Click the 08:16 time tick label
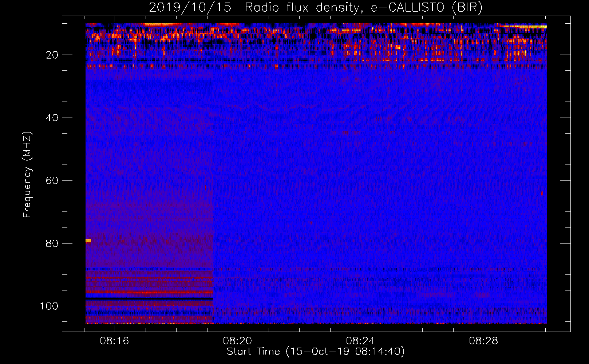Viewport: 589px width, 364px height. point(115,341)
